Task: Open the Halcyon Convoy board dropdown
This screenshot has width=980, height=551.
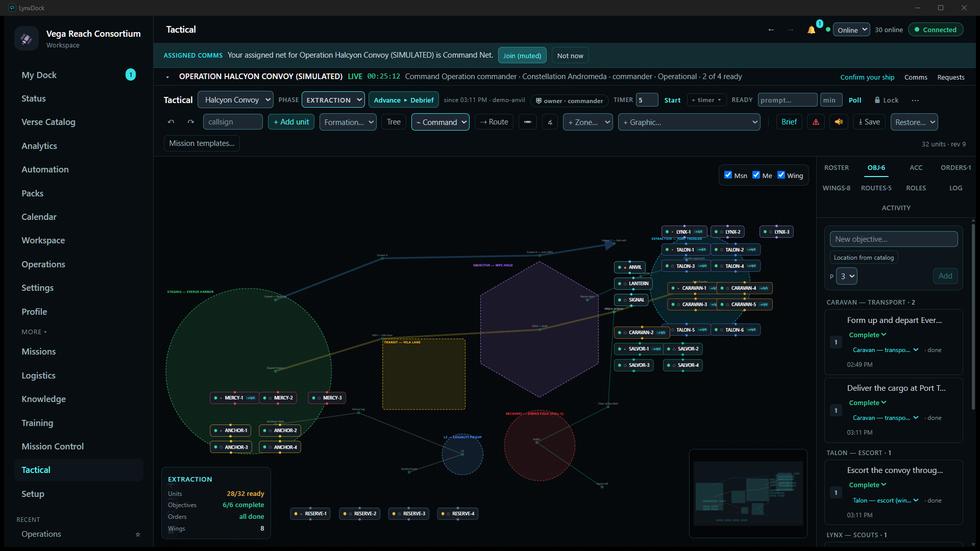Action: click(x=235, y=99)
